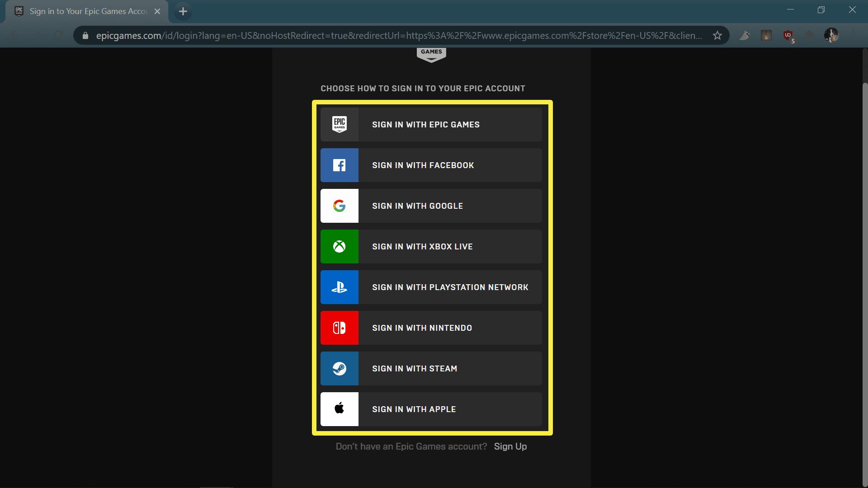Open the Sign Up link

[510, 446]
